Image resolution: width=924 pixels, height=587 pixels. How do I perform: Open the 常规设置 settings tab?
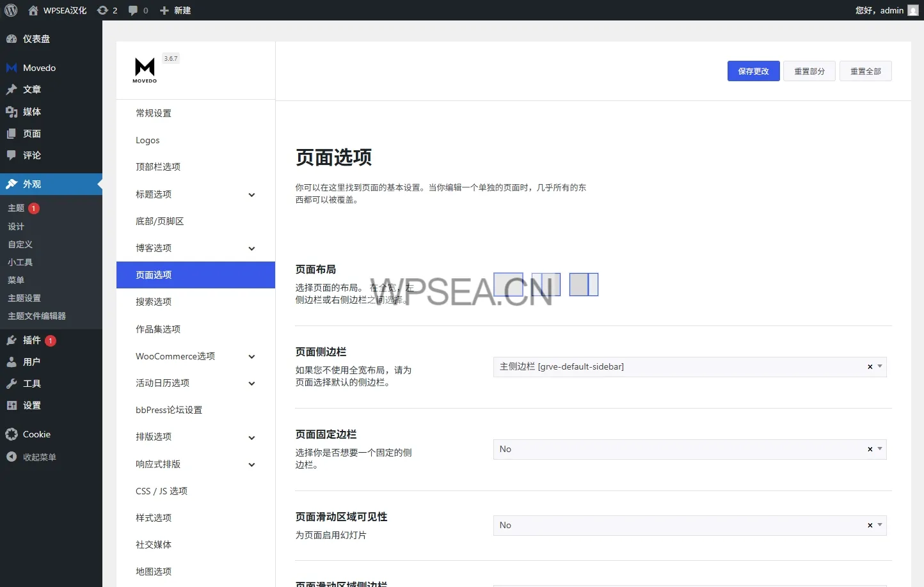154,113
